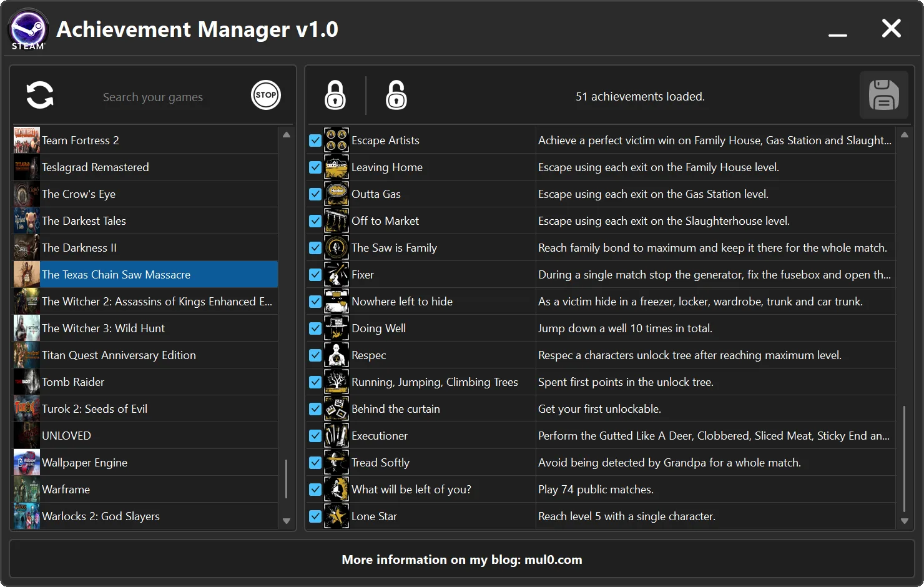Click the Steam logo in title bar
The image size is (924, 587).
(28, 29)
